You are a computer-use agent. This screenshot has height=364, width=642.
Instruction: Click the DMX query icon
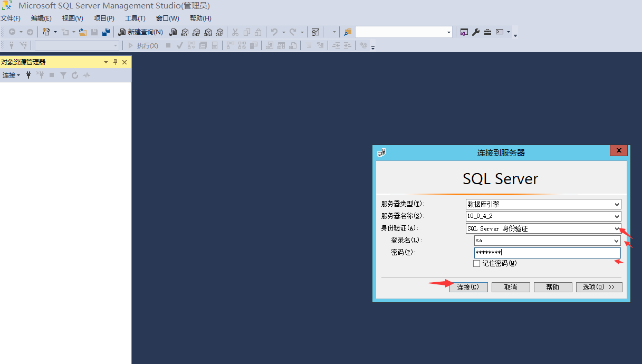pos(196,32)
